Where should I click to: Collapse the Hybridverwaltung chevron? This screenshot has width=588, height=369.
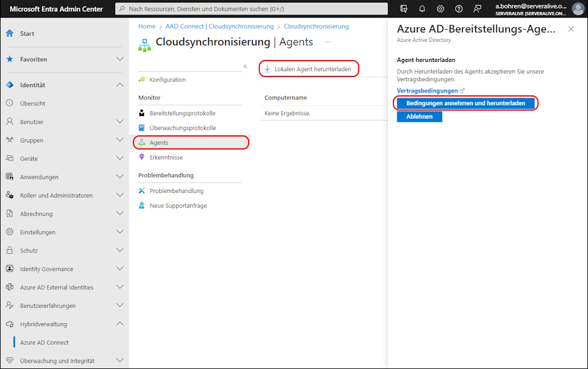[x=119, y=324]
